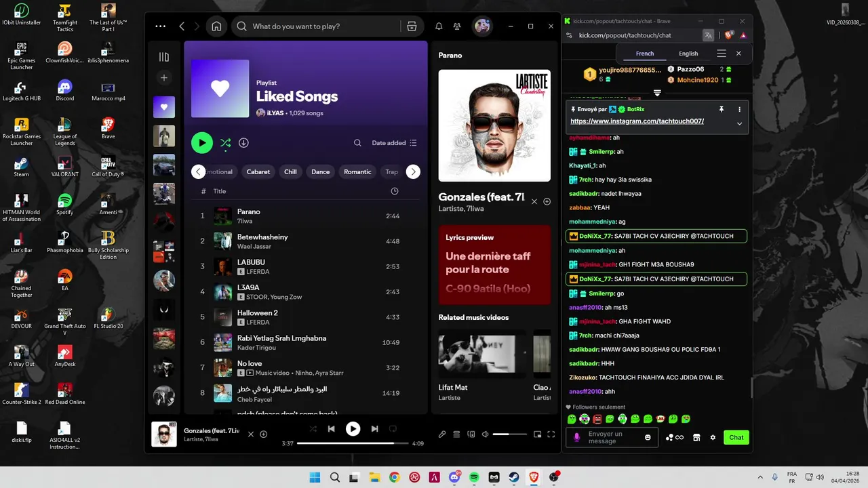Open Spotify profile avatar menu
The height and width of the screenshot is (488, 868).
(x=482, y=26)
